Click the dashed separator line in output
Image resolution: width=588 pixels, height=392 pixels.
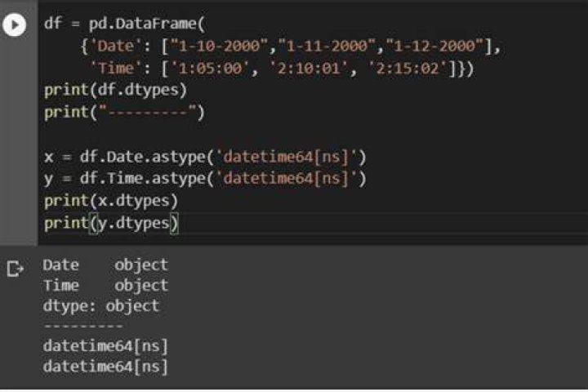pos(83,326)
